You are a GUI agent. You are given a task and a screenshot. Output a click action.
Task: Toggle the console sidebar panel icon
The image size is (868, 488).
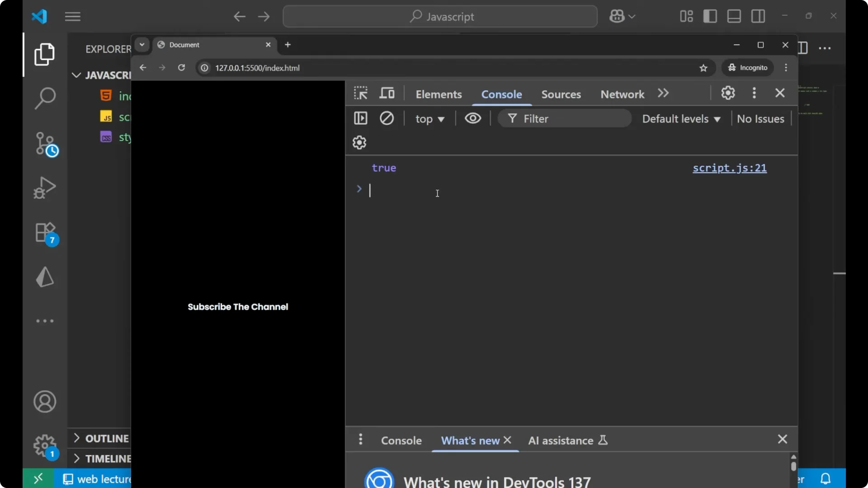click(361, 118)
